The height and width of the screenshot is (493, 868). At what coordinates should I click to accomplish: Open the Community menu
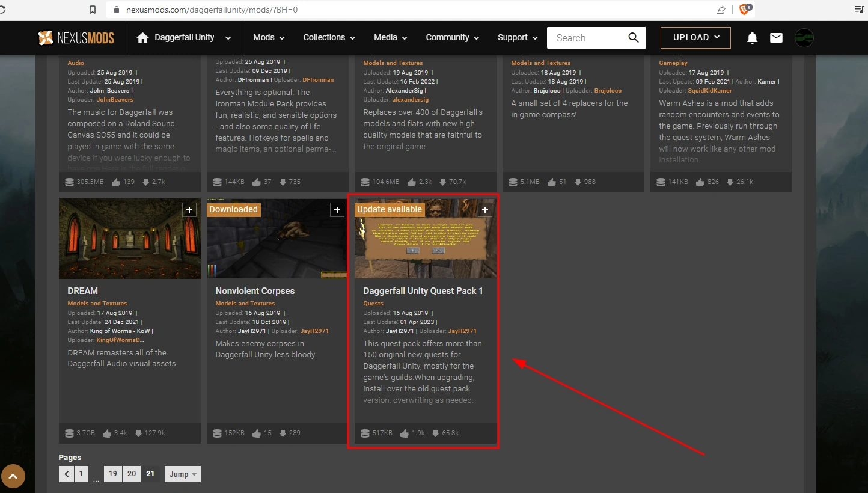pos(452,38)
